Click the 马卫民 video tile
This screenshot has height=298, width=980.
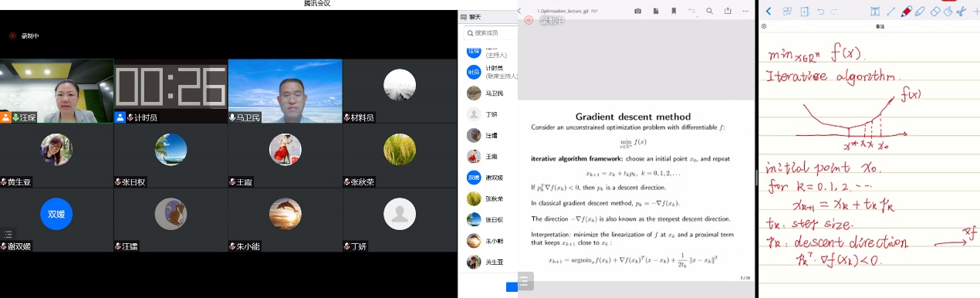[x=286, y=91]
